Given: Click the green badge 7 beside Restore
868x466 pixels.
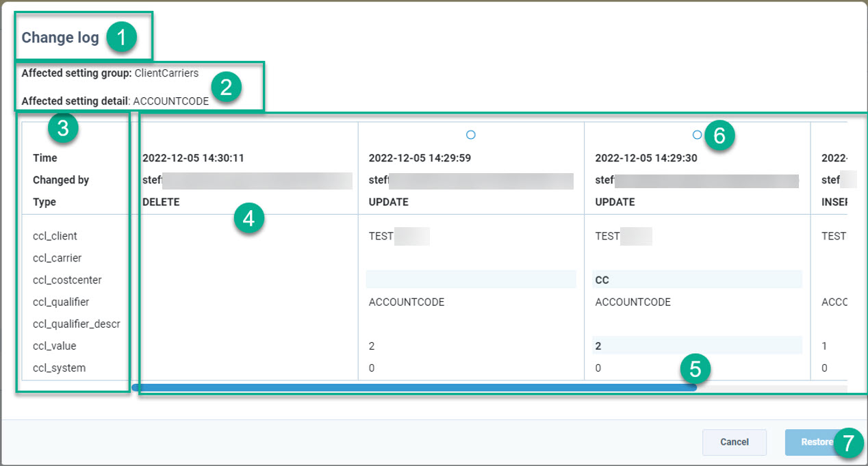Looking at the screenshot, I should 849,443.
